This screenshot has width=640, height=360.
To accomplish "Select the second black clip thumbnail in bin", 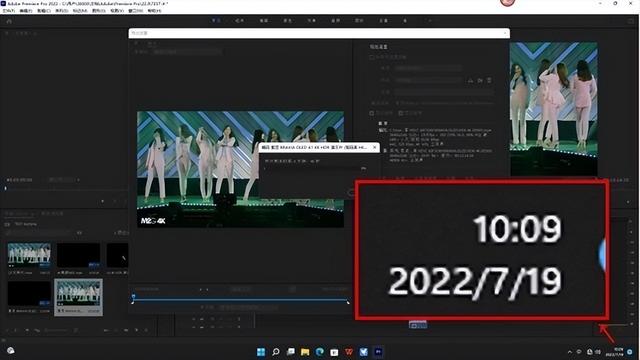I will (78, 255).
